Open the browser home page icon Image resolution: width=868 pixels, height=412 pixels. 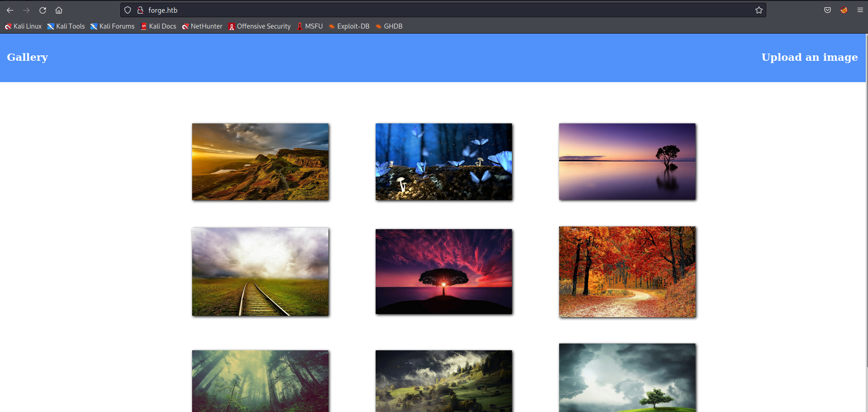pyautogui.click(x=59, y=10)
